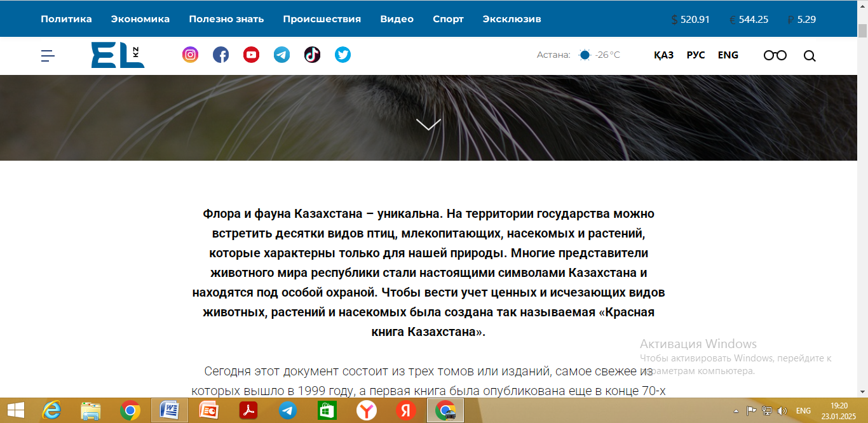The height and width of the screenshot is (423, 868).
Task: Click the dollar rate 520.91
Action: click(691, 20)
